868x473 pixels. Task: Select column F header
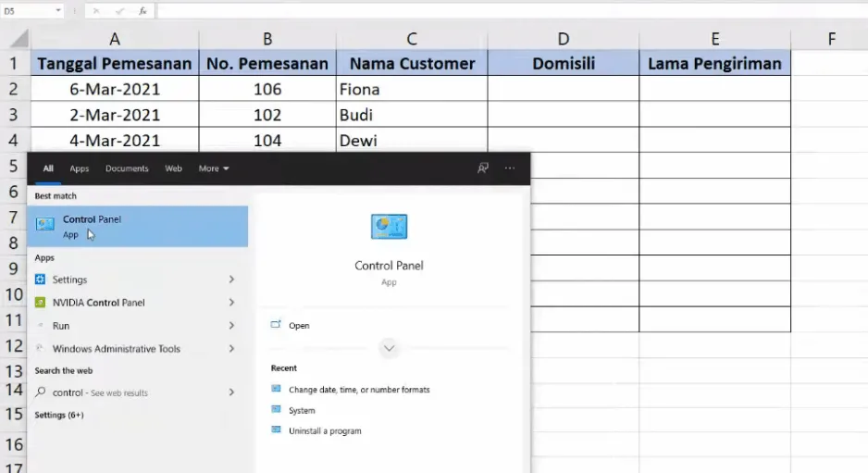pos(831,39)
